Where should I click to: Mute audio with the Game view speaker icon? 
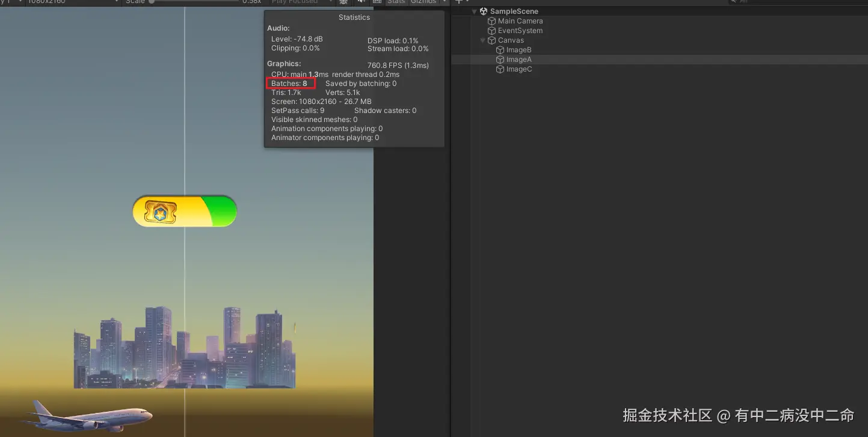(361, 2)
